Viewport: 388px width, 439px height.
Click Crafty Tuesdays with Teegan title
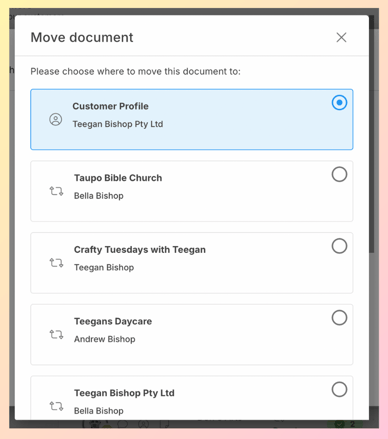(140, 250)
